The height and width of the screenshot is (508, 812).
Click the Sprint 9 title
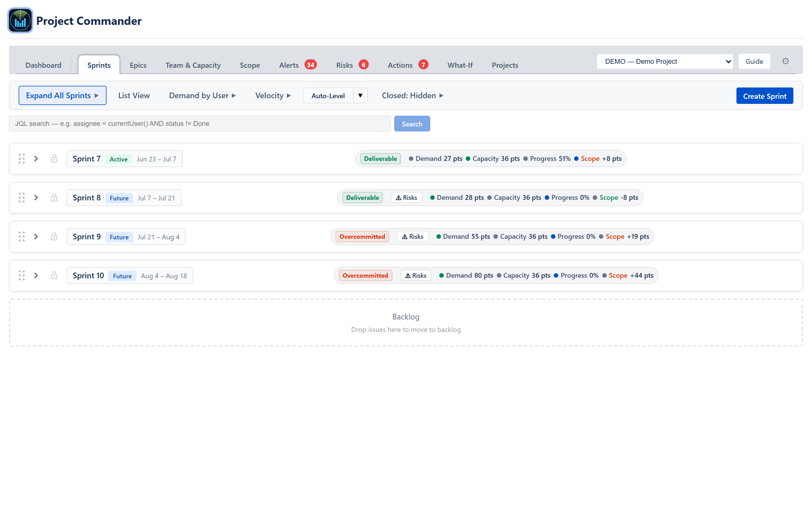click(87, 237)
